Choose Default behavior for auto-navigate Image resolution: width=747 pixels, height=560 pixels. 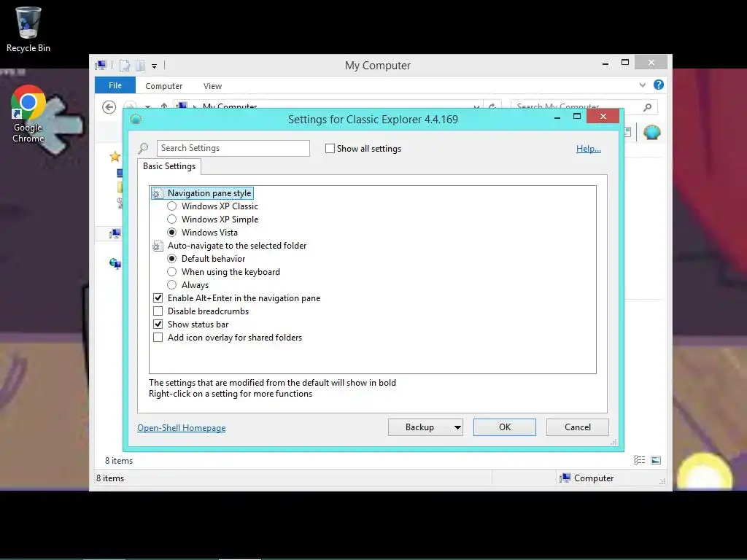(172, 259)
